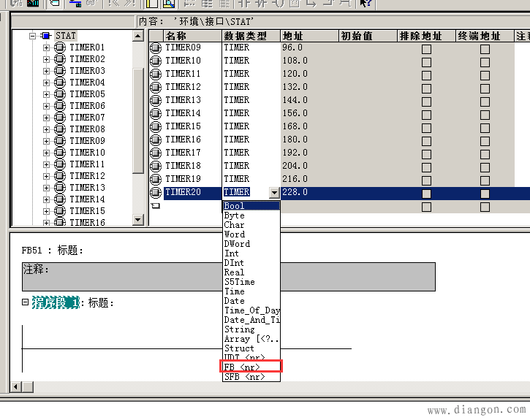Image resolution: width=530 pixels, height=420 pixels.
Task: Choose DInt from the data type list
Action: [x=251, y=263]
